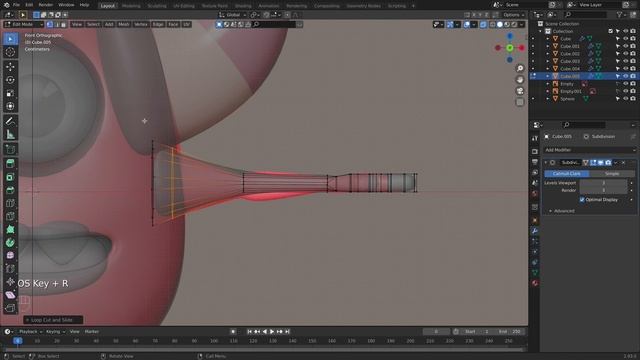Viewport: 640px width, 360px height.
Task: Select Catmull-Clark subdivision type
Action: [567, 173]
